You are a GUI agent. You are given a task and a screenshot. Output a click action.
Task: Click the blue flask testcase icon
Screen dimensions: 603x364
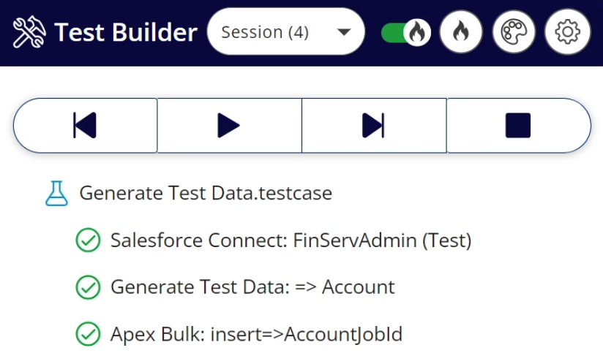point(56,193)
